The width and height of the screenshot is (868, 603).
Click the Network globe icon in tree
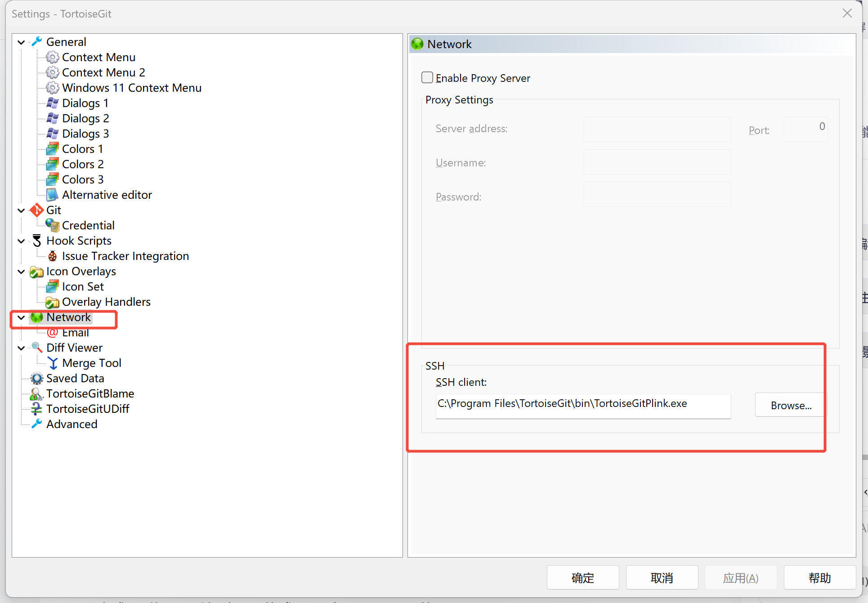[x=37, y=317]
